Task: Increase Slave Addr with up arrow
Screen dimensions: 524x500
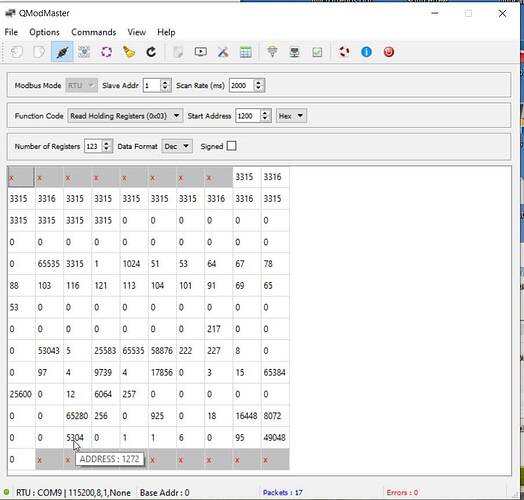Action: click(x=165, y=82)
